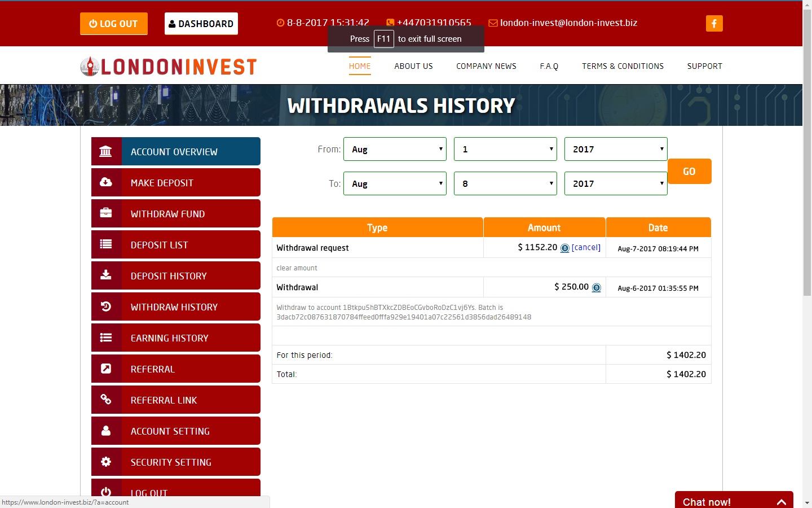Open the From month dropdown

(x=395, y=149)
